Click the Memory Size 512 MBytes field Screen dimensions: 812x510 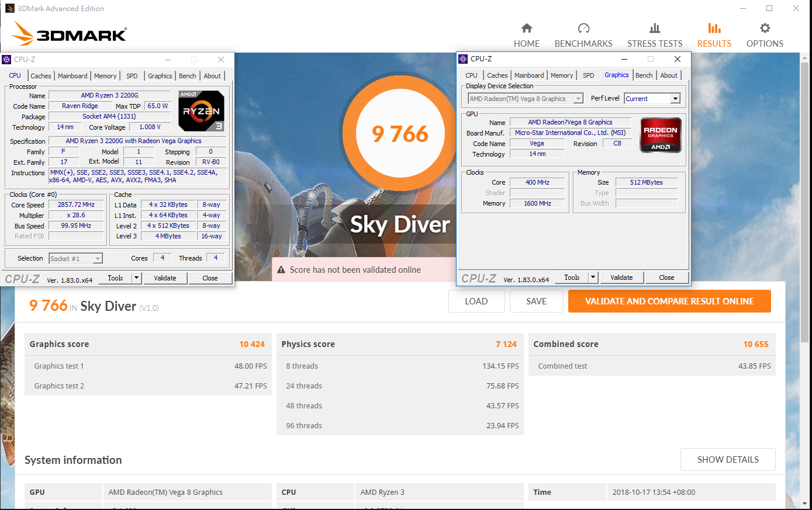(647, 182)
